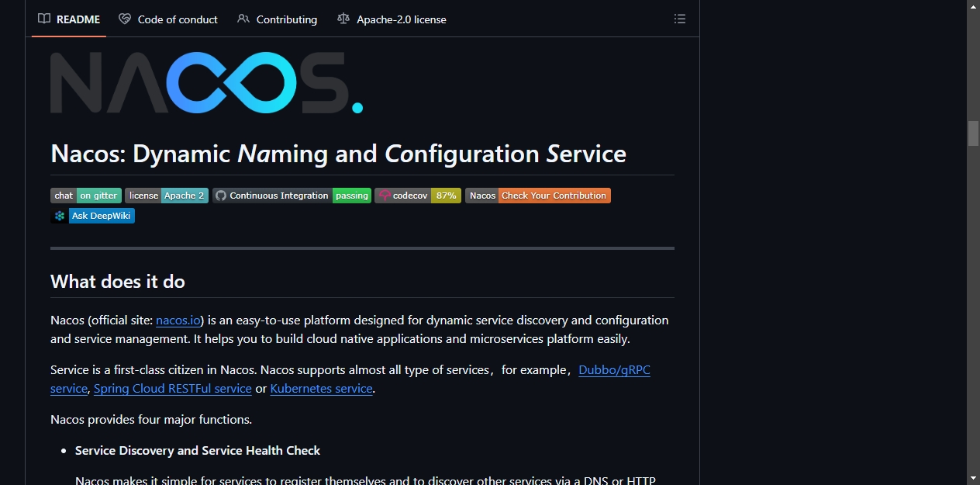Open the README outline list icon

(x=680, y=19)
